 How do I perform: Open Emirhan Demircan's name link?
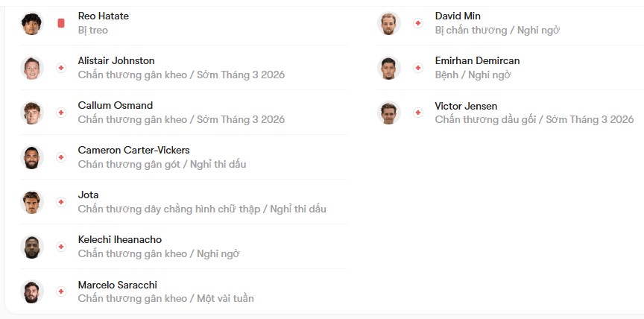[477, 61]
